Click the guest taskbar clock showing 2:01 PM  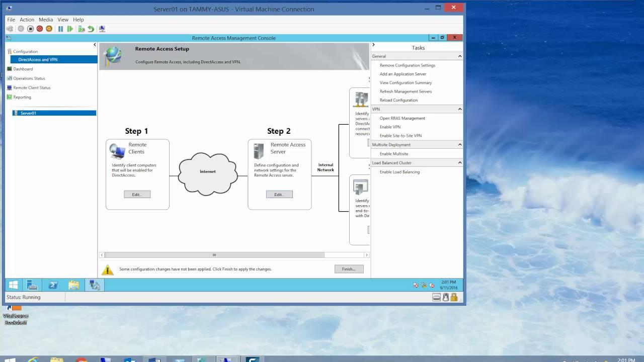click(x=448, y=285)
